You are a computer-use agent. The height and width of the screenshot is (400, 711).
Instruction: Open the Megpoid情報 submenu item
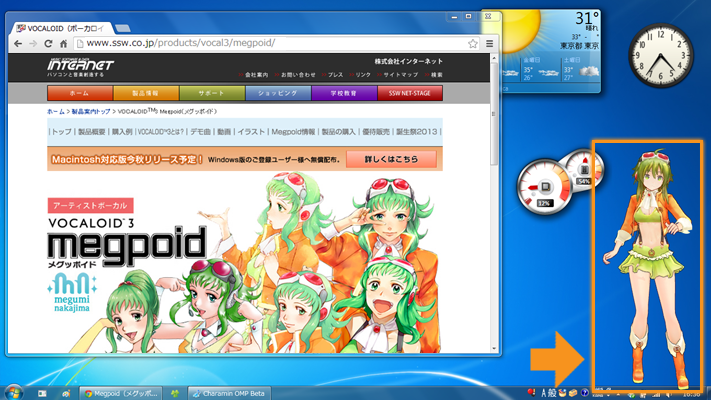tap(293, 132)
